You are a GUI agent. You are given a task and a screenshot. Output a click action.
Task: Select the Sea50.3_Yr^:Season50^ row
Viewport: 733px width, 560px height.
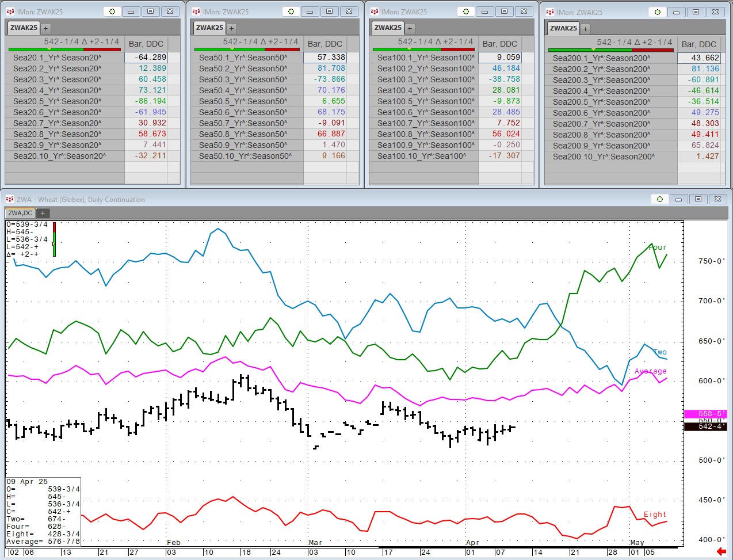(247, 79)
